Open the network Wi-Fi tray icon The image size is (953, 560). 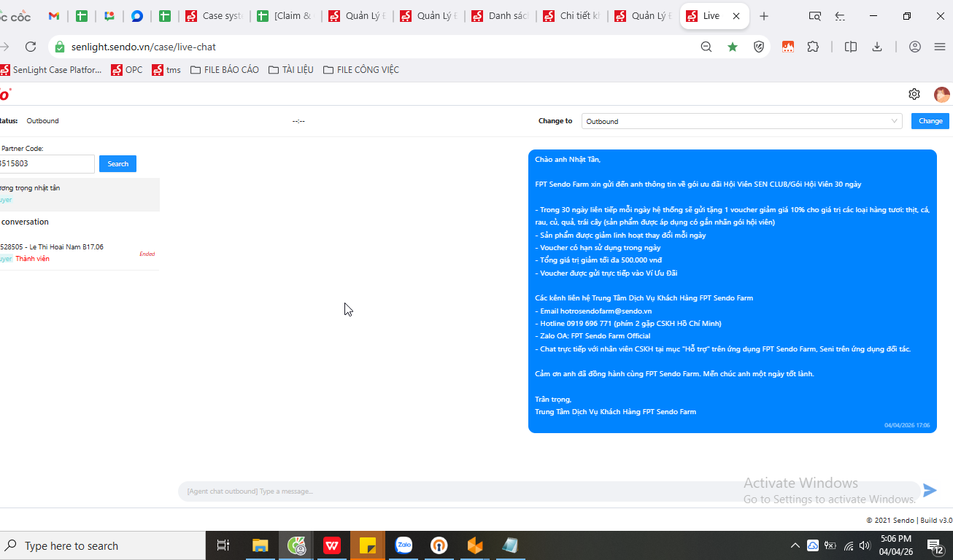(849, 545)
